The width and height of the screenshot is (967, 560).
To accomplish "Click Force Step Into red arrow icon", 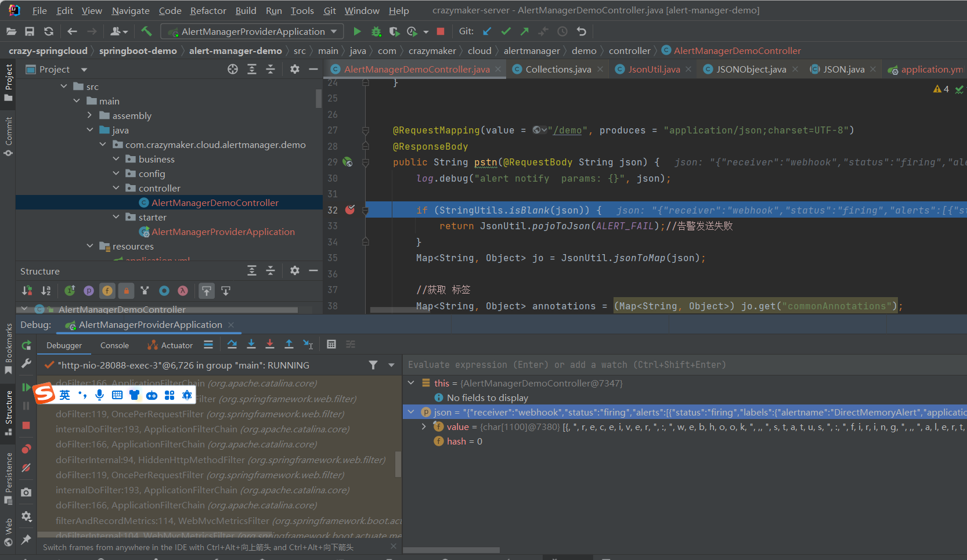I will [x=270, y=345].
